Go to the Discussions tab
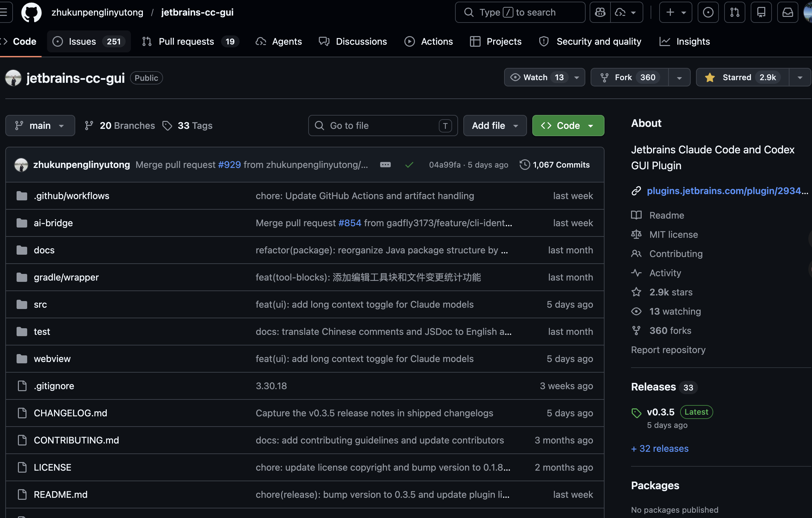Screen dimensions: 812x518 [353, 41]
